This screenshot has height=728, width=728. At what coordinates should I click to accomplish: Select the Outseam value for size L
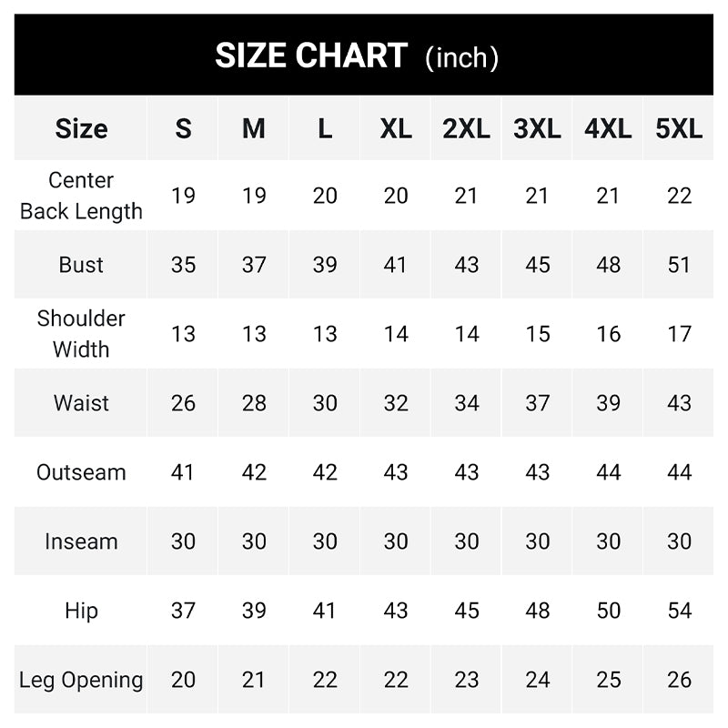click(x=325, y=472)
